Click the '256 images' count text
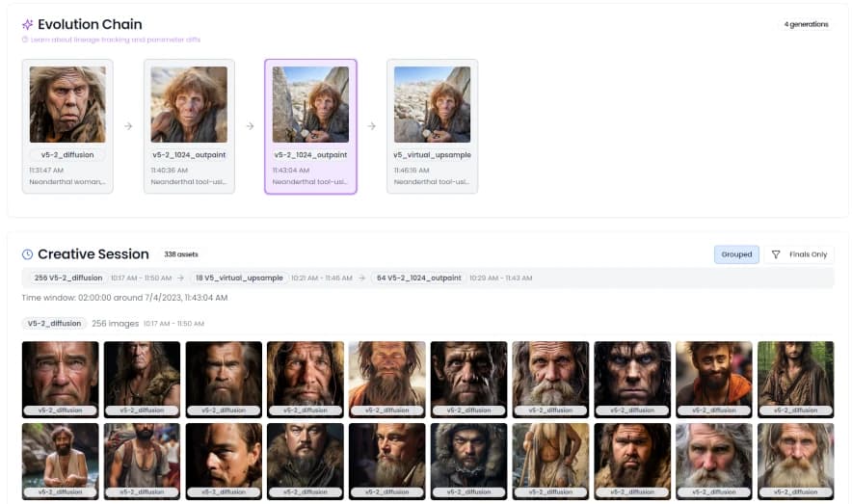 tap(116, 324)
